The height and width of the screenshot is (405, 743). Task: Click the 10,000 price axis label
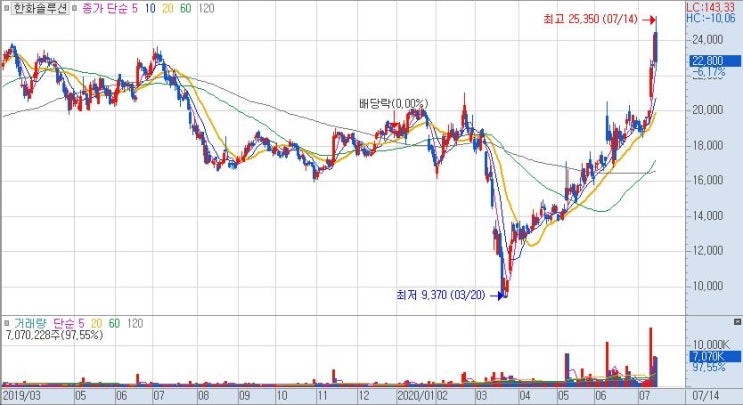707,286
